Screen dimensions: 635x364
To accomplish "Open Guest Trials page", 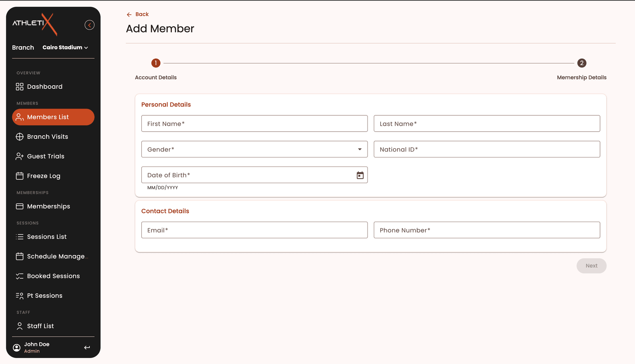I will tap(53, 156).
